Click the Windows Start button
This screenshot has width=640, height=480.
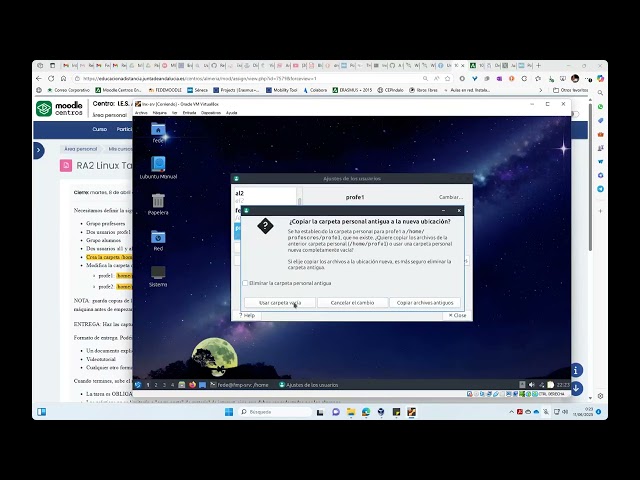click(229, 412)
